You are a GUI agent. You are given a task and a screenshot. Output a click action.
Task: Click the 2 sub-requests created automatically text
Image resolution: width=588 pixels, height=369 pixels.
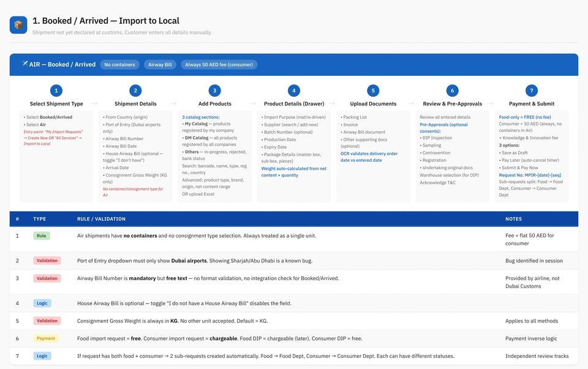[x=265, y=356]
